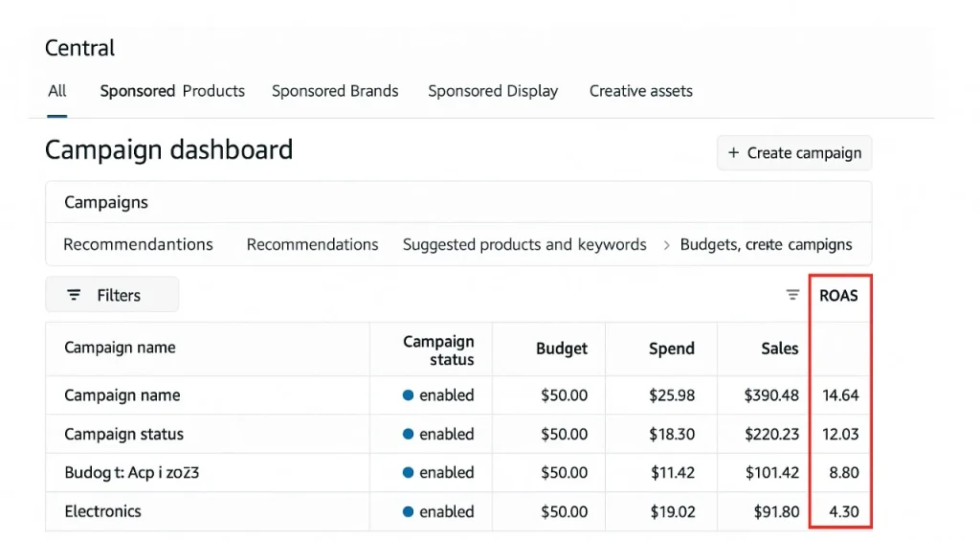The height and width of the screenshot is (541, 980).
Task: Click the plus icon in Create campaign
Action: [734, 153]
